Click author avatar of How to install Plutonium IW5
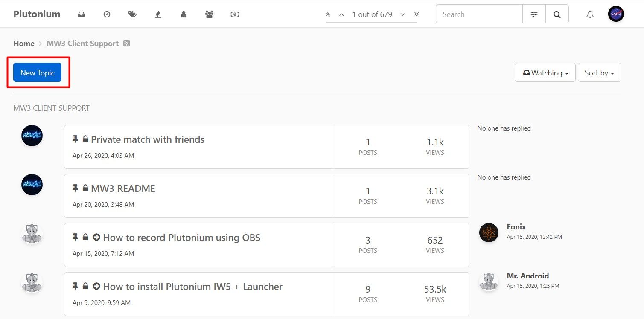The image size is (644, 319). tap(32, 283)
